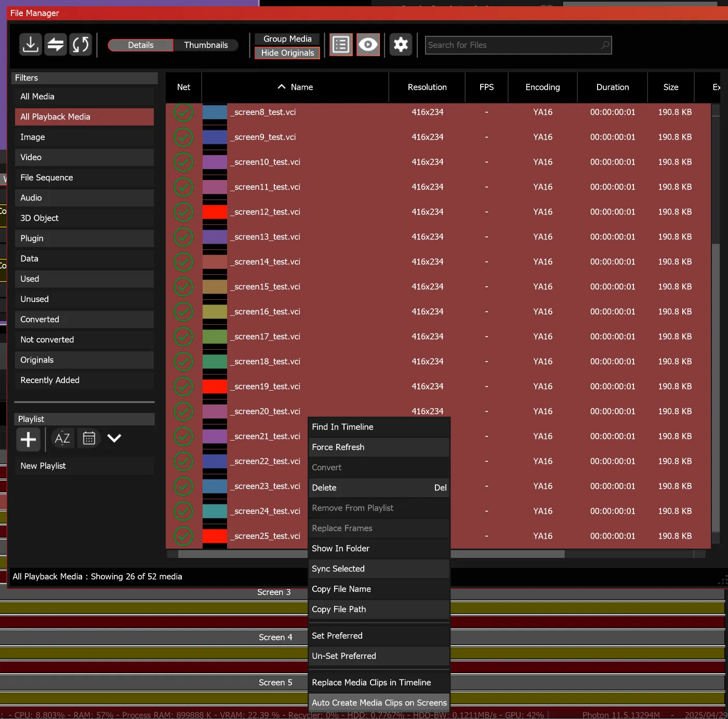
Task: Click net status check for _screen18_test.vci
Action: [x=183, y=362]
